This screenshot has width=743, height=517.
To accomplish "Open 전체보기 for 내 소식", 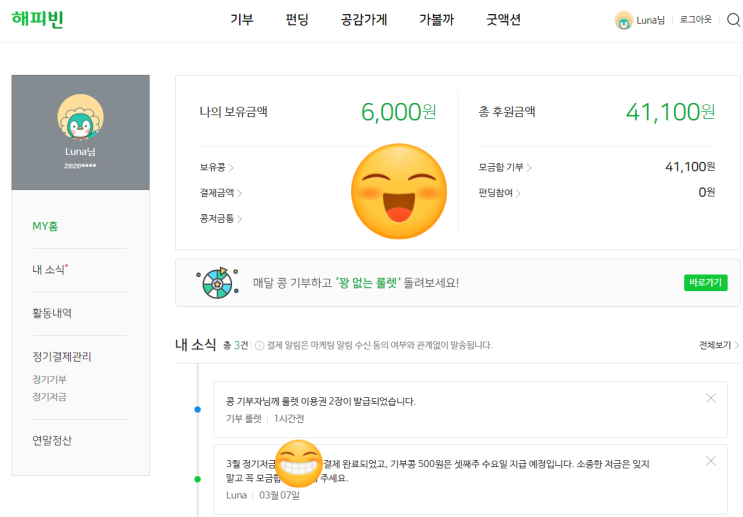I will (x=719, y=345).
